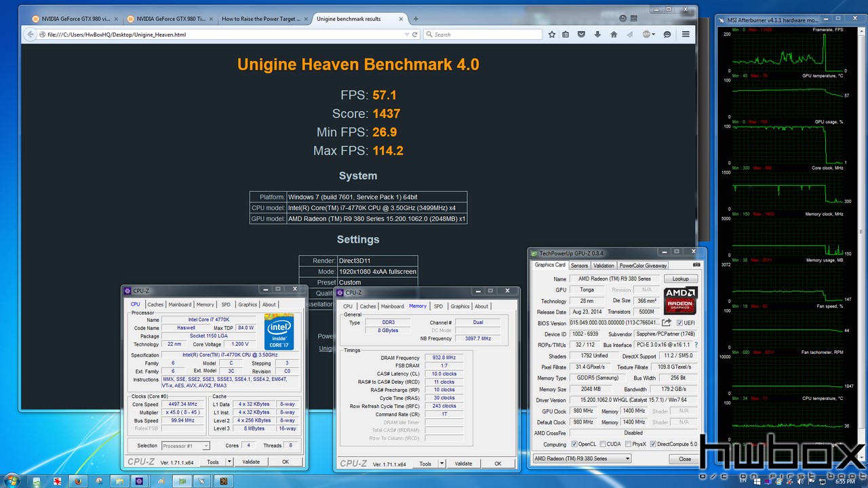Save the page to Pocket

pos(582,34)
